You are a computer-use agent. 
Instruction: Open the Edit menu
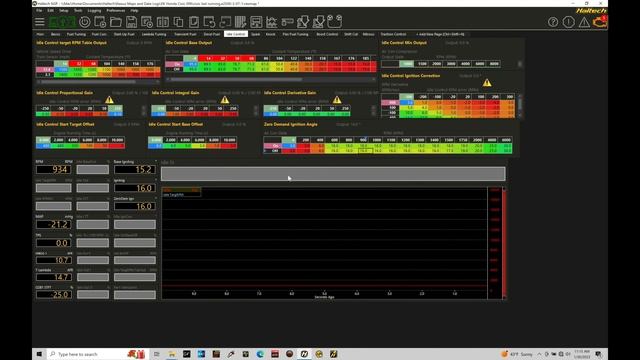[x=51, y=10]
